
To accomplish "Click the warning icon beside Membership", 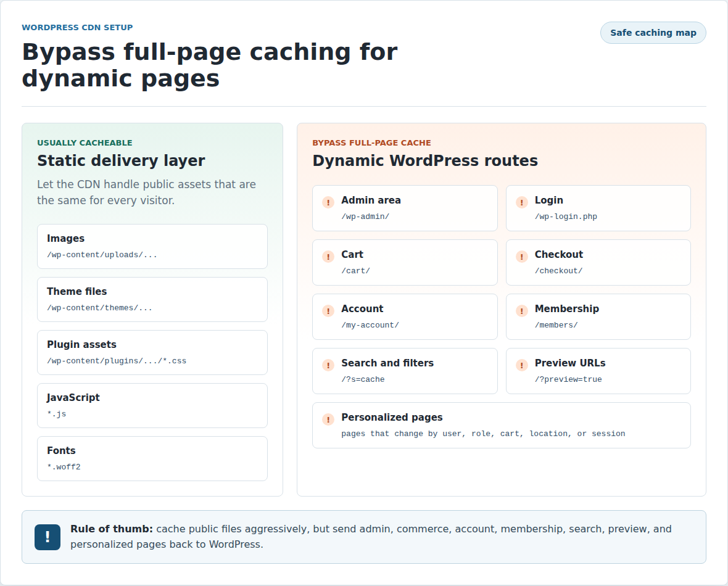I will click(521, 311).
